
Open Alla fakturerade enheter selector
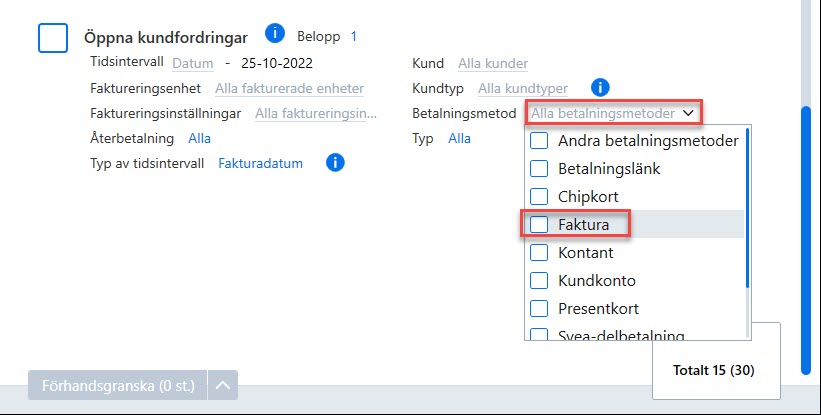(290, 88)
